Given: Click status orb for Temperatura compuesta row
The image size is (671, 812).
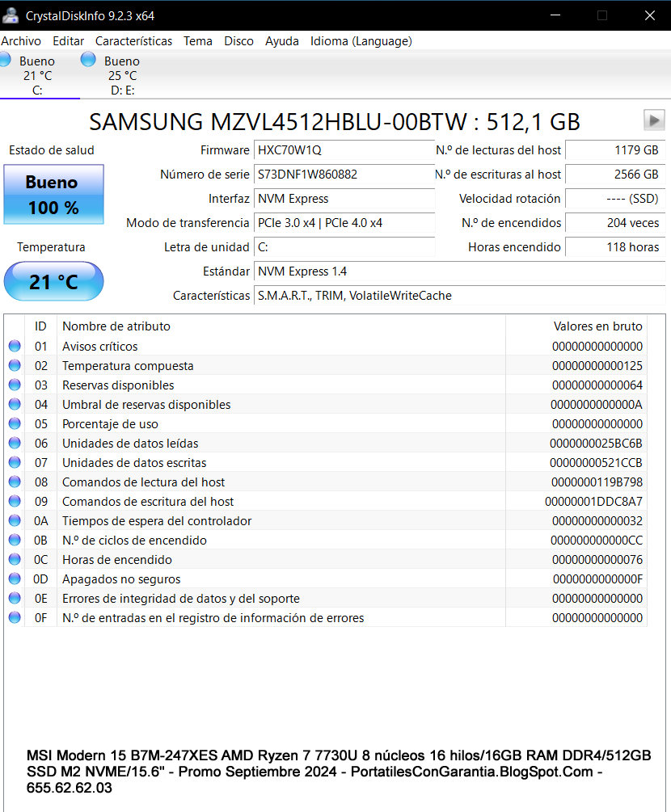Looking at the screenshot, I should (x=15, y=365).
